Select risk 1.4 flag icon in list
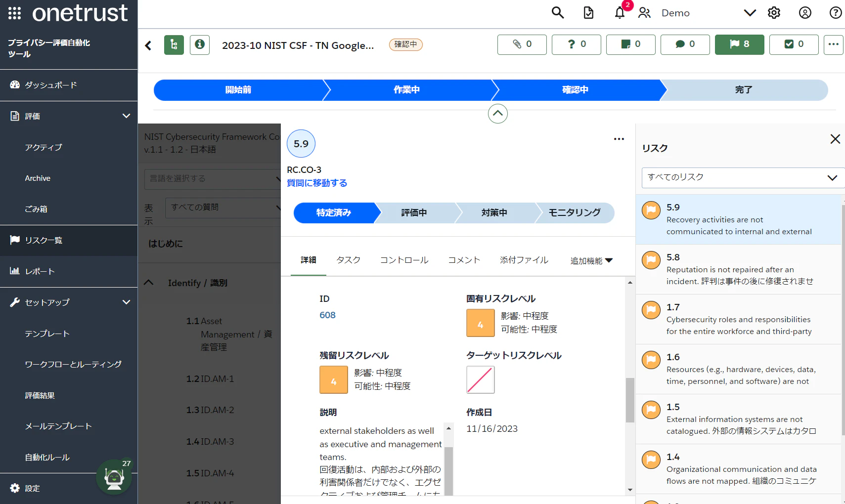Viewport: 845px width, 504px height. (651, 460)
